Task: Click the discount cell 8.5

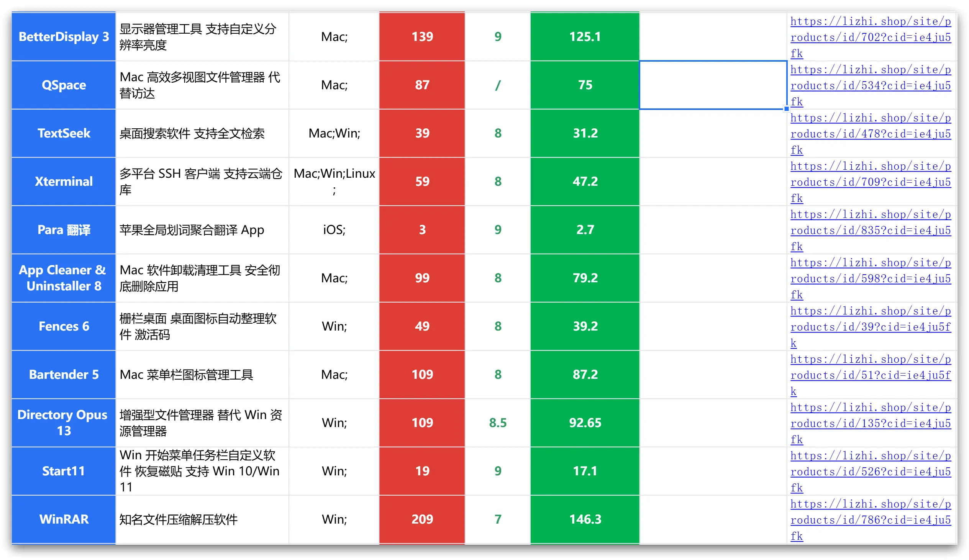Action: pyautogui.click(x=498, y=423)
